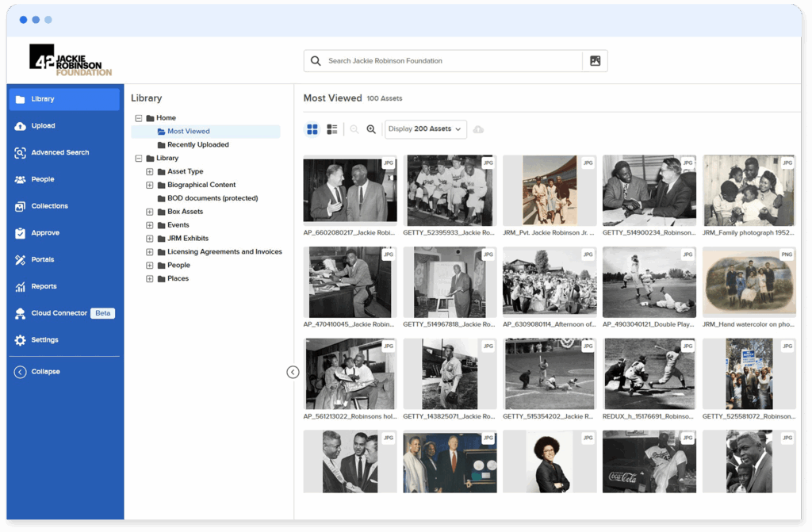812x532 pixels.
Task: Open thumbnail AP_470410045_Jackie Robin...
Action: click(x=350, y=282)
